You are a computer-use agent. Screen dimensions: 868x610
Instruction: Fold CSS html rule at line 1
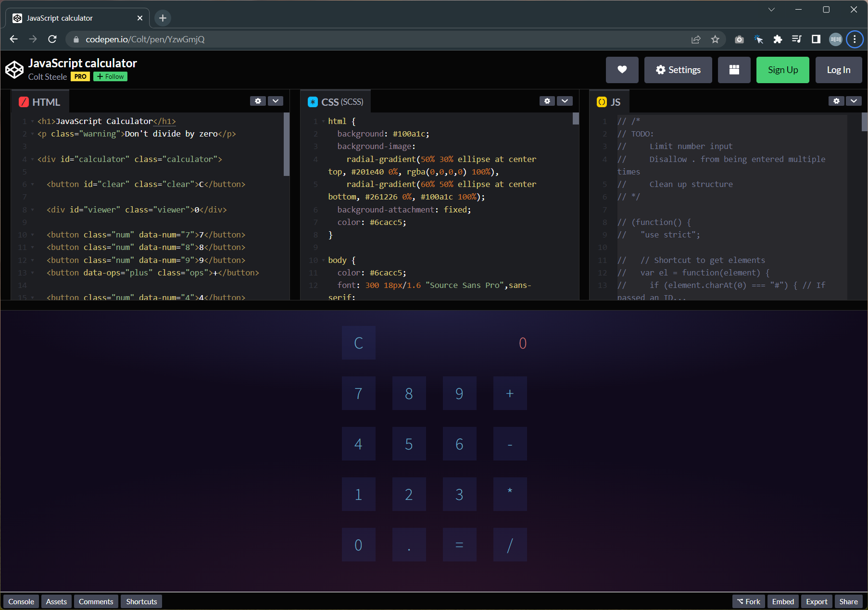pyautogui.click(x=323, y=122)
